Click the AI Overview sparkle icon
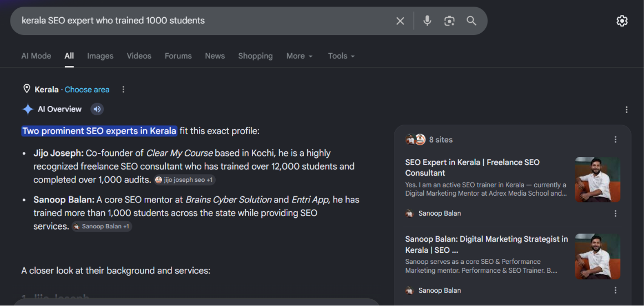The width and height of the screenshot is (644, 306). 28,109
